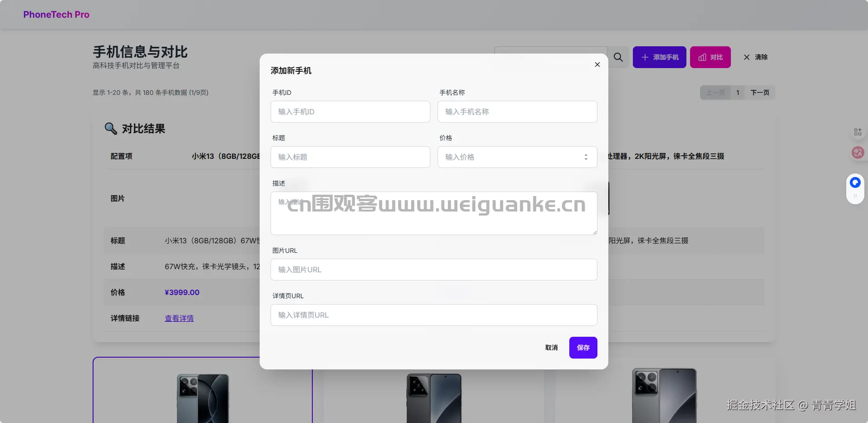
Task: Go to 下一页 next page
Action: (760, 93)
